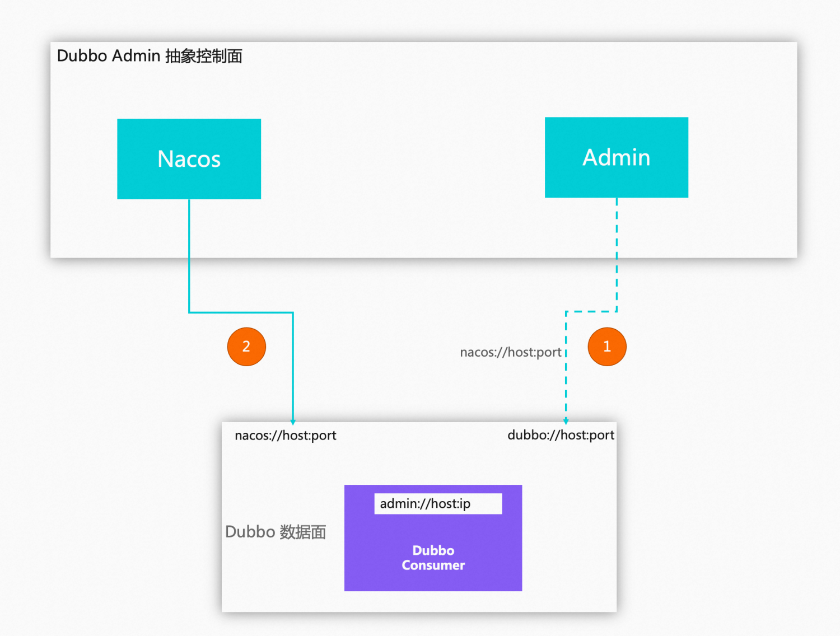This screenshot has height=636, width=840.
Task: Select the cyan Admin box
Action: click(616, 157)
